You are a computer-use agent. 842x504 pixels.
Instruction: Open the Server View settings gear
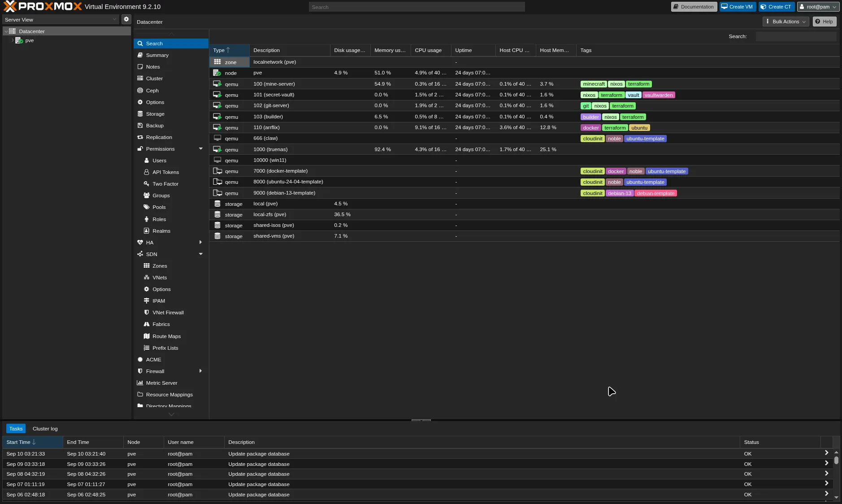pyautogui.click(x=126, y=19)
